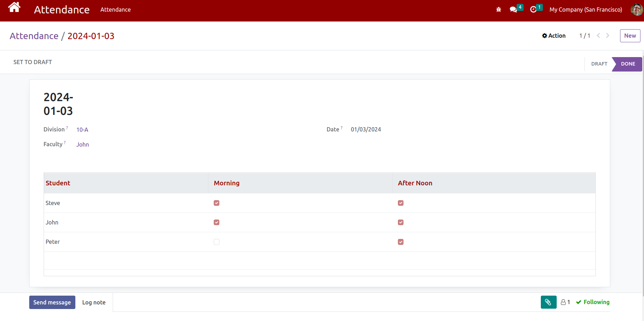644x321 pixels.
Task: Click the SET TO DRAFT button
Action: [x=32, y=62]
